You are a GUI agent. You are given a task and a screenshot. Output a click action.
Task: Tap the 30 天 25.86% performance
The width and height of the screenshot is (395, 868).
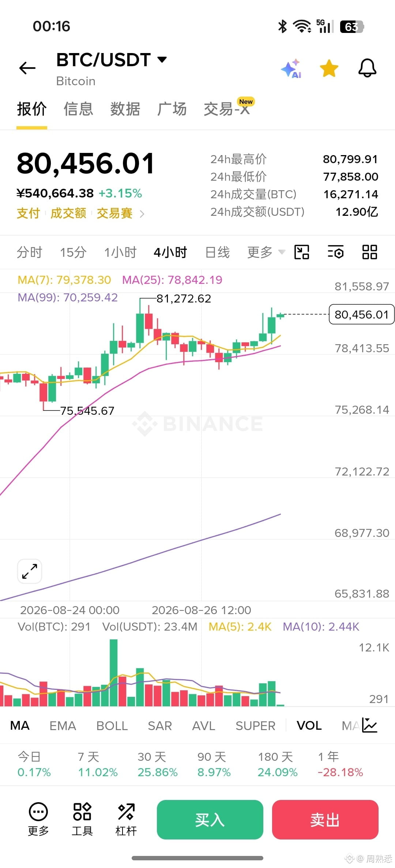coord(158,764)
